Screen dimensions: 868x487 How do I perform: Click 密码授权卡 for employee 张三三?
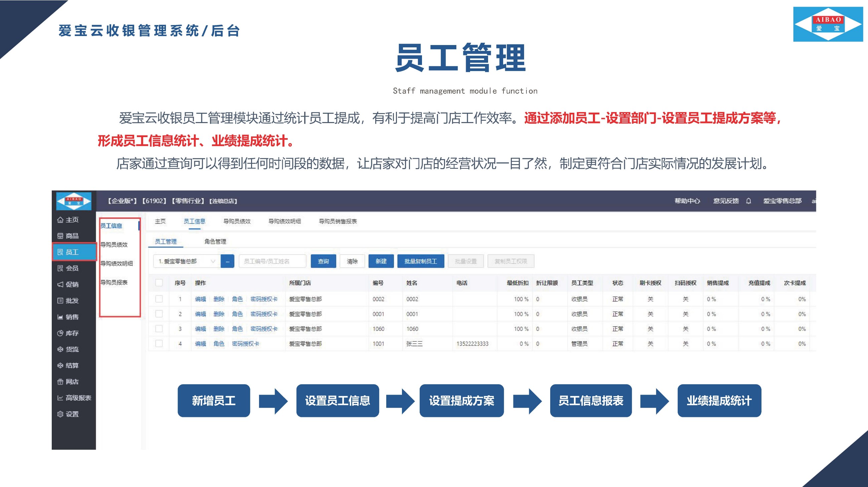246,344
